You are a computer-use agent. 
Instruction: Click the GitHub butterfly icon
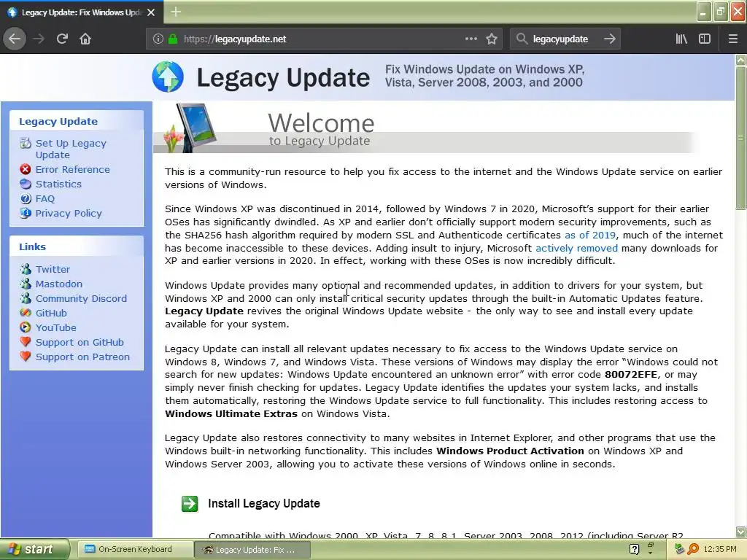[26, 313]
